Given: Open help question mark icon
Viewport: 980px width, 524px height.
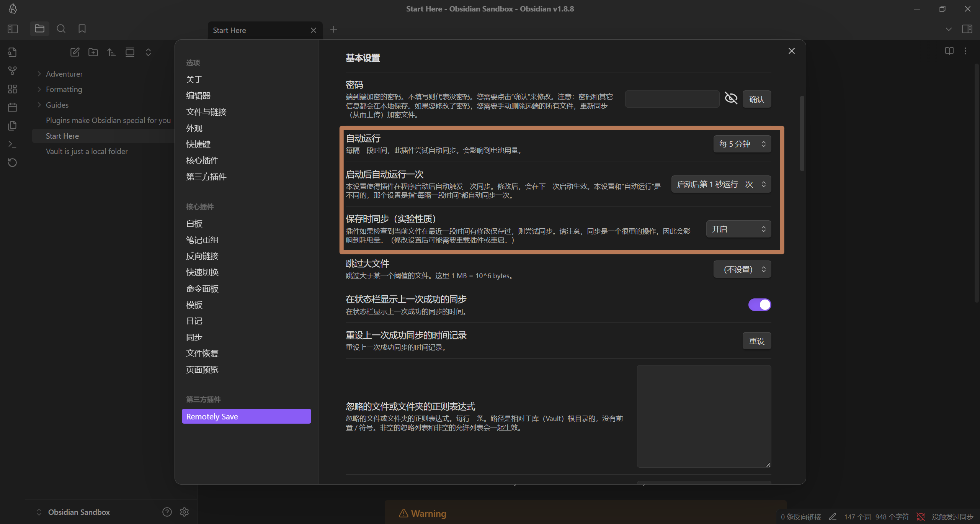Looking at the screenshot, I should tap(167, 512).
